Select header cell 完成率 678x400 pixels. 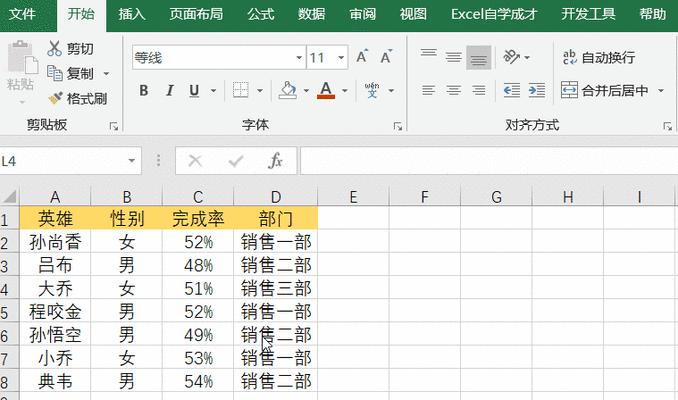198,218
